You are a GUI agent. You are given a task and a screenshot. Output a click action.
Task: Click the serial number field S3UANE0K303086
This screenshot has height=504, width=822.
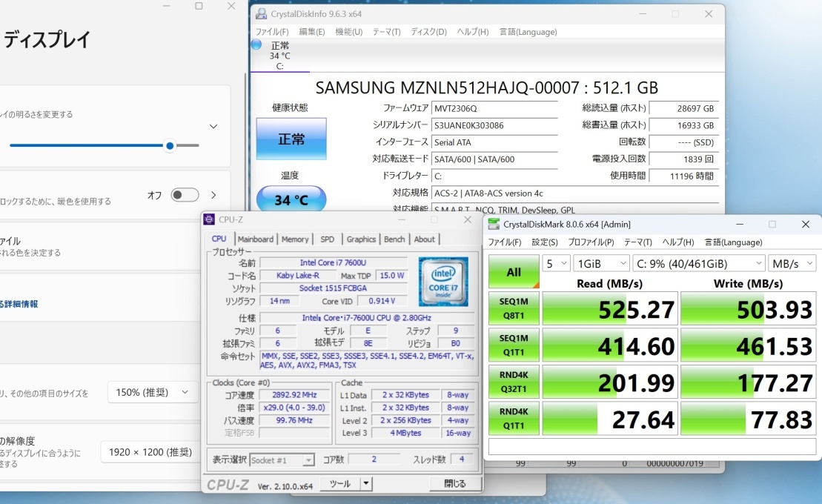(494, 125)
